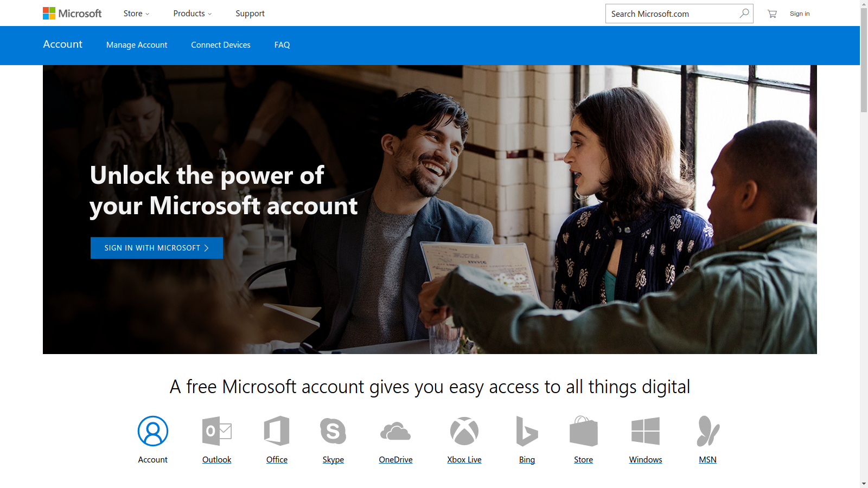868x488 pixels.
Task: Expand the Products dropdown menu
Action: pos(193,14)
